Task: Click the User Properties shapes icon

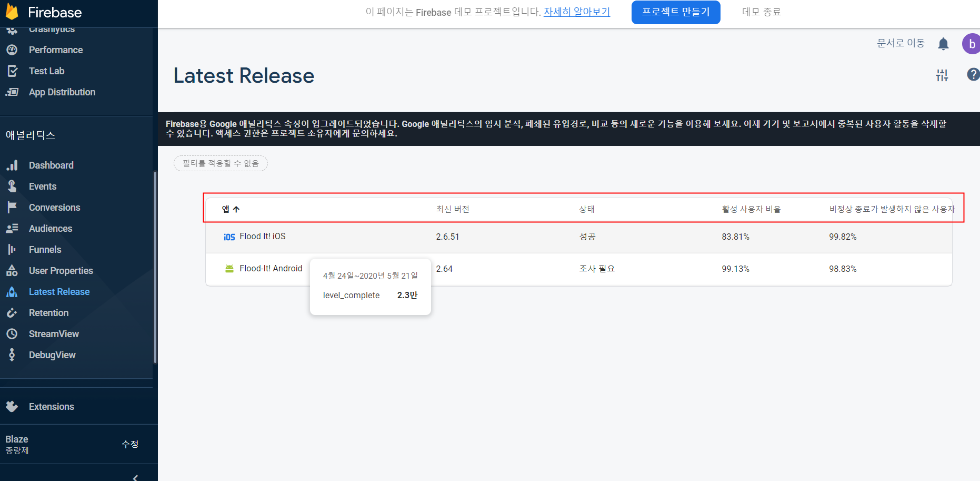Action: (x=12, y=271)
